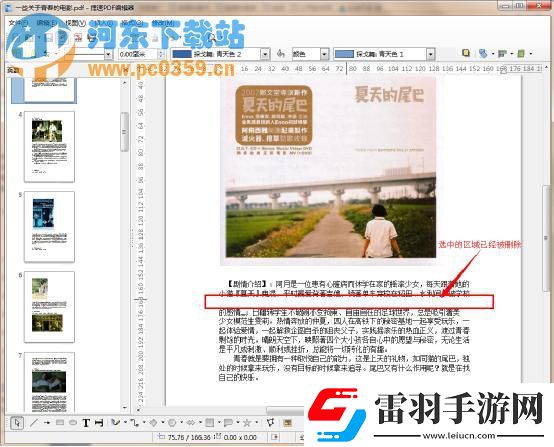Open the Block Arrows dropdown arrow
The width and height of the screenshot is (554, 447).
200,422
